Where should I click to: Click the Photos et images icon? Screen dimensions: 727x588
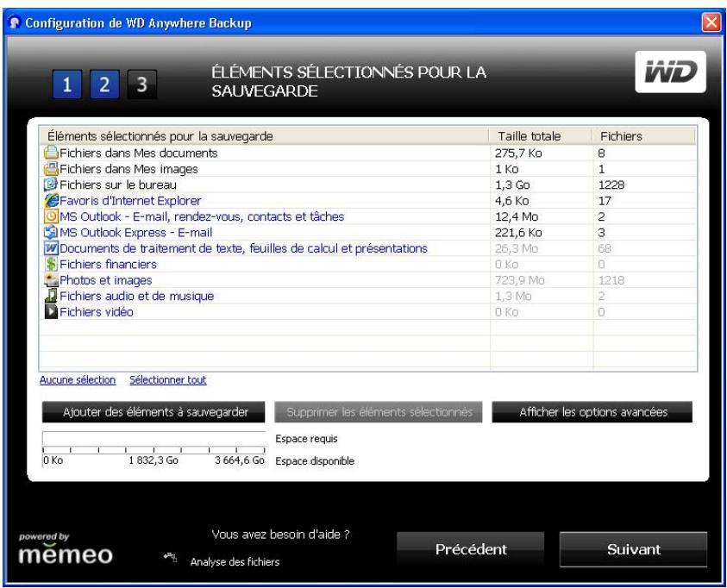tap(51, 280)
